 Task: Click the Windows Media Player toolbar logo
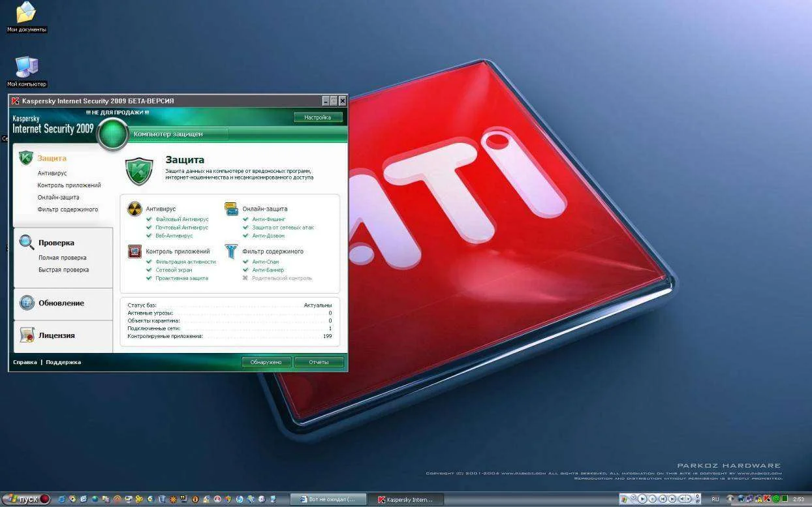click(625, 499)
